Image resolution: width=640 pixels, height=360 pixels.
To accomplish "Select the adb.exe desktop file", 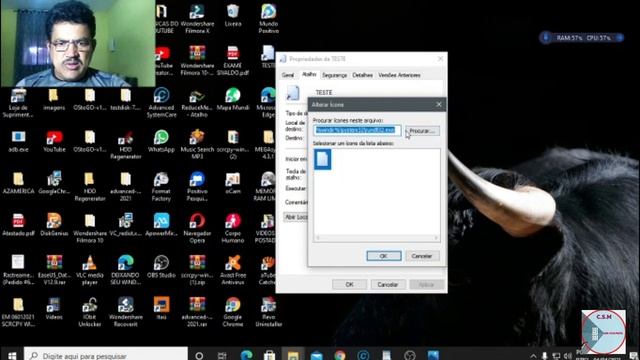I will pyautogui.click(x=18, y=141).
